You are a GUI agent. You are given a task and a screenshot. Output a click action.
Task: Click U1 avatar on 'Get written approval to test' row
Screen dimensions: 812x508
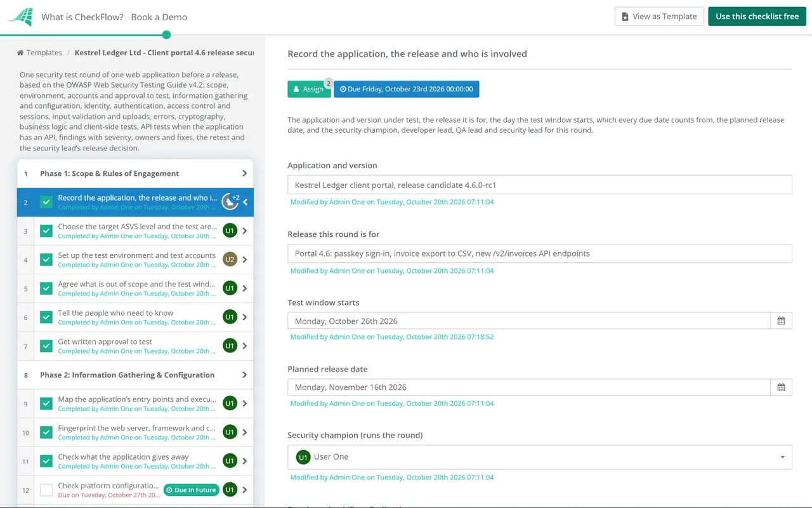coord(230,346)
